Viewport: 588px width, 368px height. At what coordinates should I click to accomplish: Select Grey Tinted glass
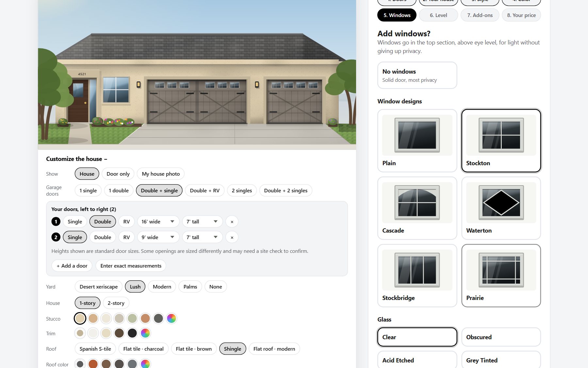(501, 360)
